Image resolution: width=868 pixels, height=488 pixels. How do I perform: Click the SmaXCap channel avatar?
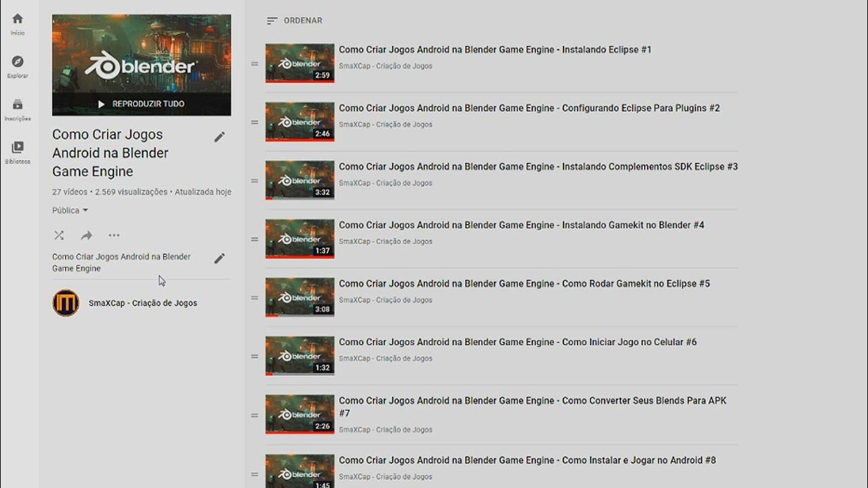[66, 303]
